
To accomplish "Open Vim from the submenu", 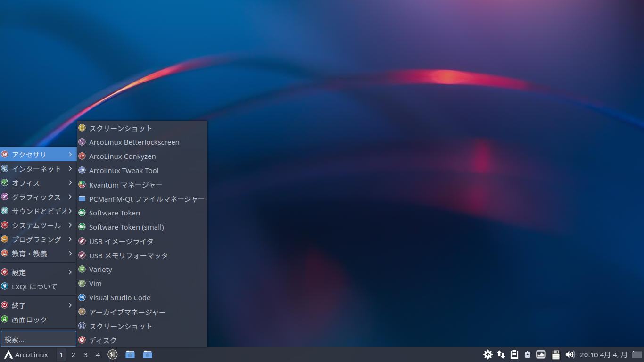I will point(142,283).
